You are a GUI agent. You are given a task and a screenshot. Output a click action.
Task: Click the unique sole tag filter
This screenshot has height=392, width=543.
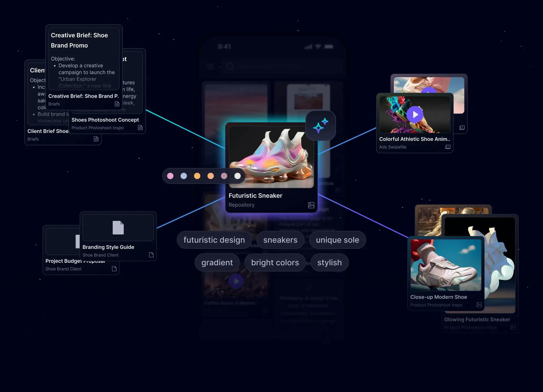point(337,240)
